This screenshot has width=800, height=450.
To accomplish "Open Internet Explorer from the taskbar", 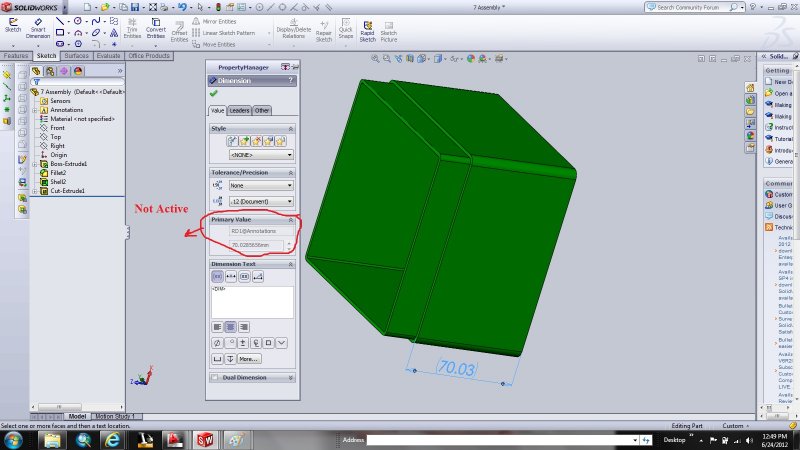I will tap(112, 440).
